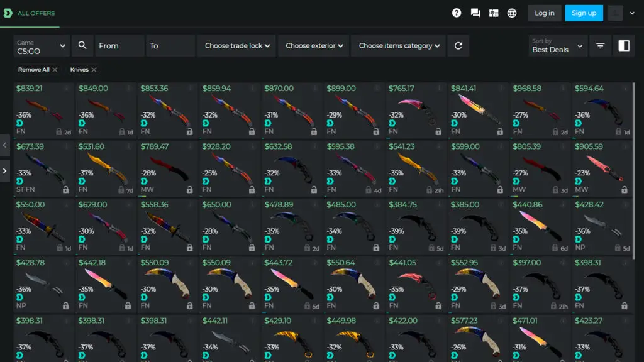Open the $765.17 karambit offer
This screenshot has width=644, height=362.
click(x=416, y=110)
